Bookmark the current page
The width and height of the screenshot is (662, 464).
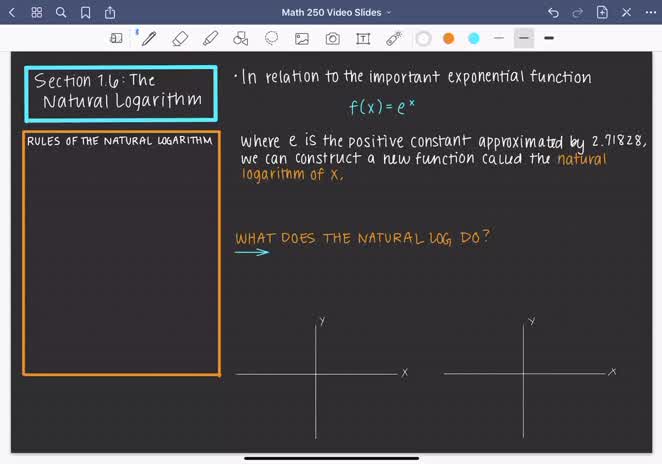click(x=86, y=12)
